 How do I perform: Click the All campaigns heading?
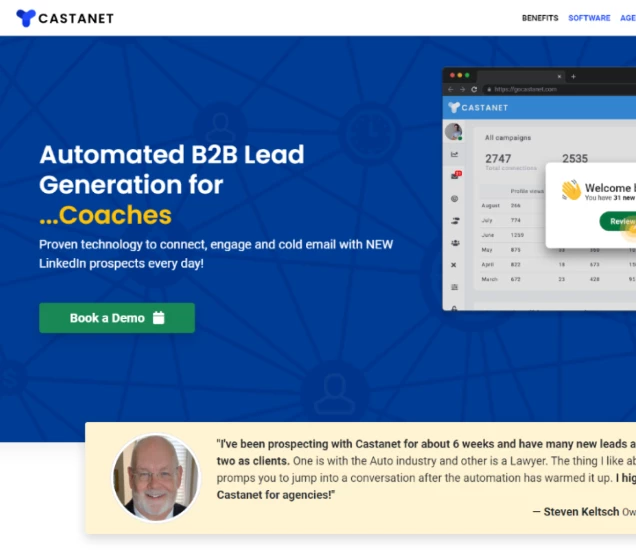coord(508,138)
